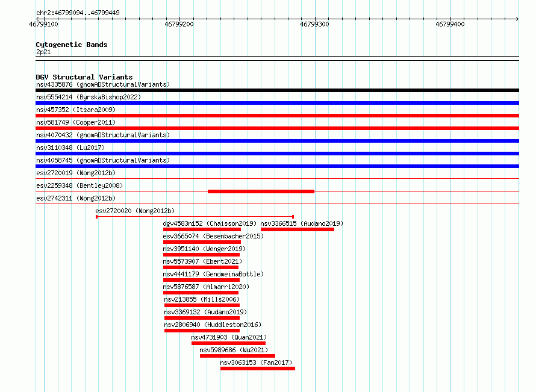Screen dimensions: 536x392
Task: Select red bar under nsv4731903
Action: (228, 343)
